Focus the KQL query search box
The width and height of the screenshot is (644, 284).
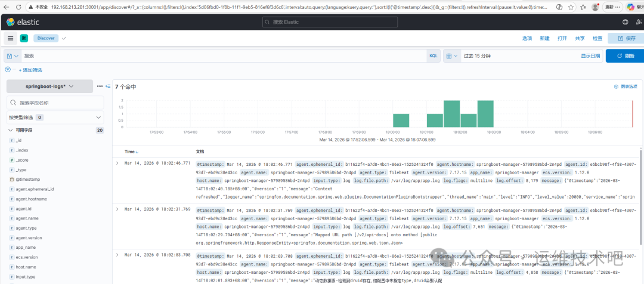pyautogui.click(x=224, y=56)
